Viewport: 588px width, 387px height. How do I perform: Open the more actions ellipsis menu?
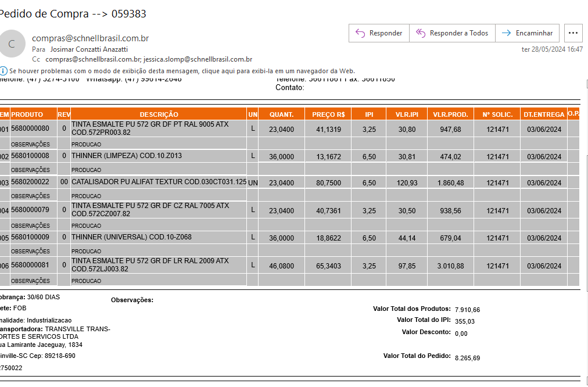573,33
